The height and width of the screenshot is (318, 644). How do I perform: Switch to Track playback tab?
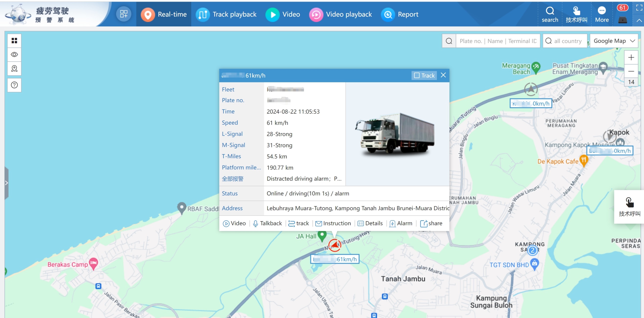click(x=226, y=14)
